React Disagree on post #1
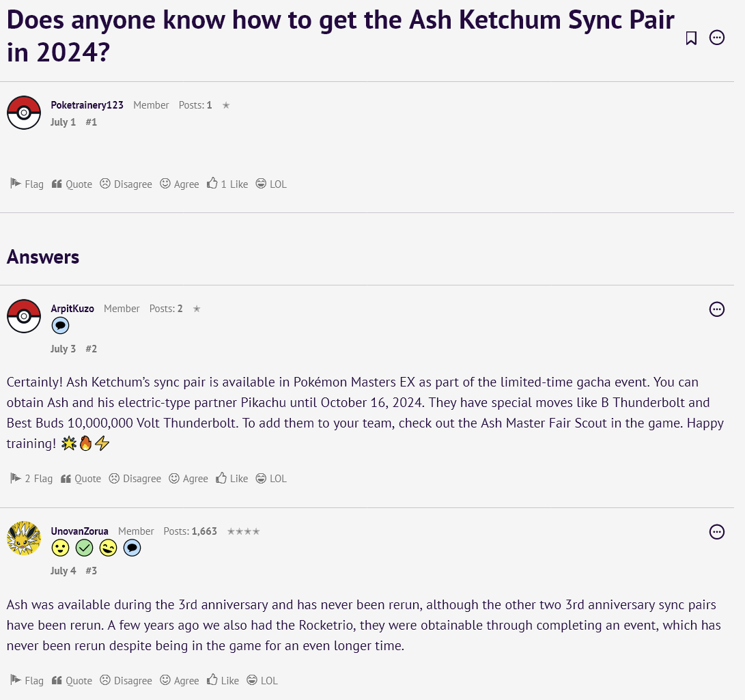745x700 pixels. [x=126, y=184]
